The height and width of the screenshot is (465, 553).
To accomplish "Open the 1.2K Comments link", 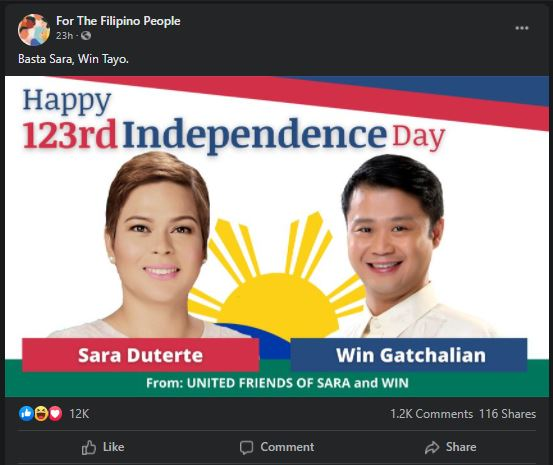I will (x=431, y=414).
